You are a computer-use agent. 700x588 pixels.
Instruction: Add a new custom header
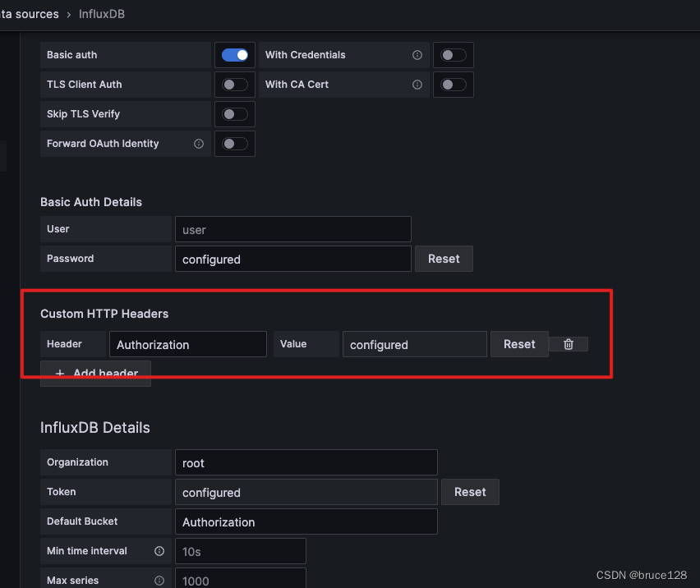point(95,374)
